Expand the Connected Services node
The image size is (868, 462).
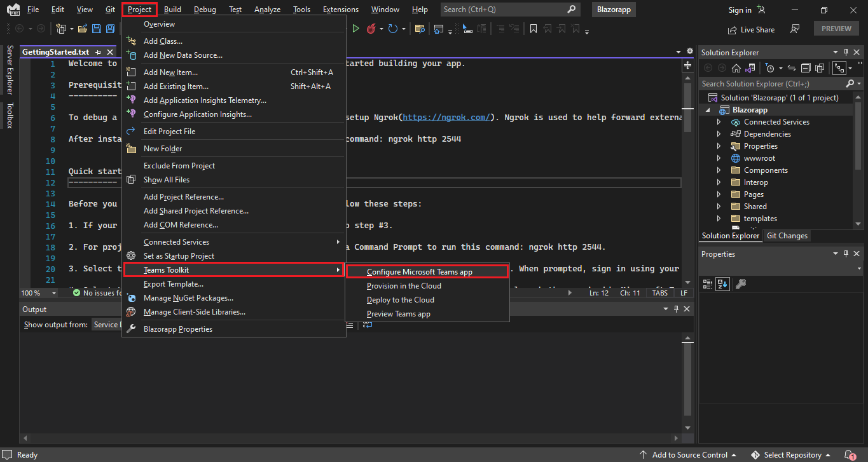click(x=719, y=122)
